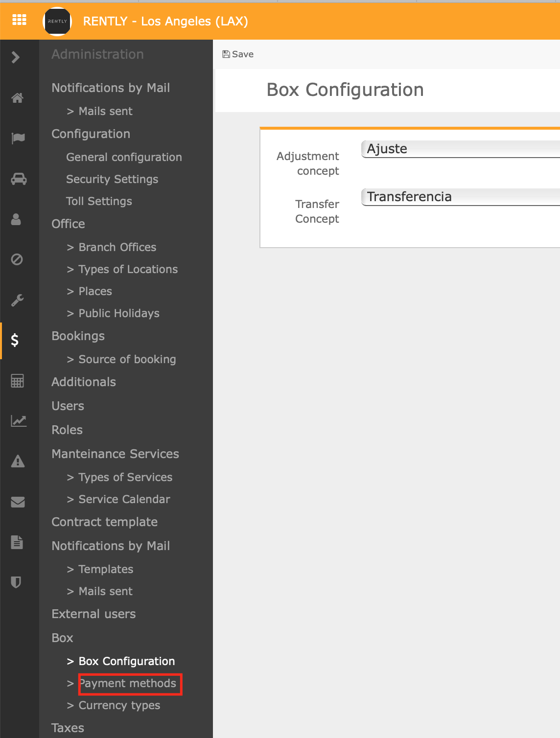This screenshot has height=738, width=560.
Task: Open the car fleet icon
Action: [x=19, y=179]
